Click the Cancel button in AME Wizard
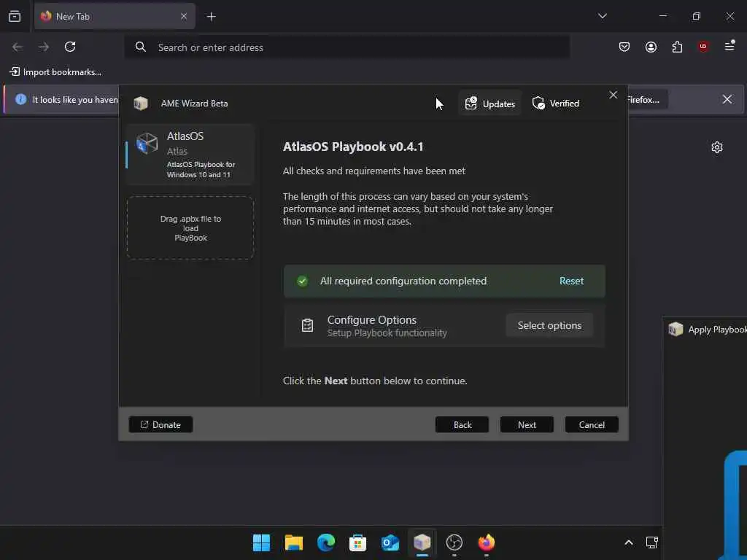The image size is (747, 560). [591, 424]
